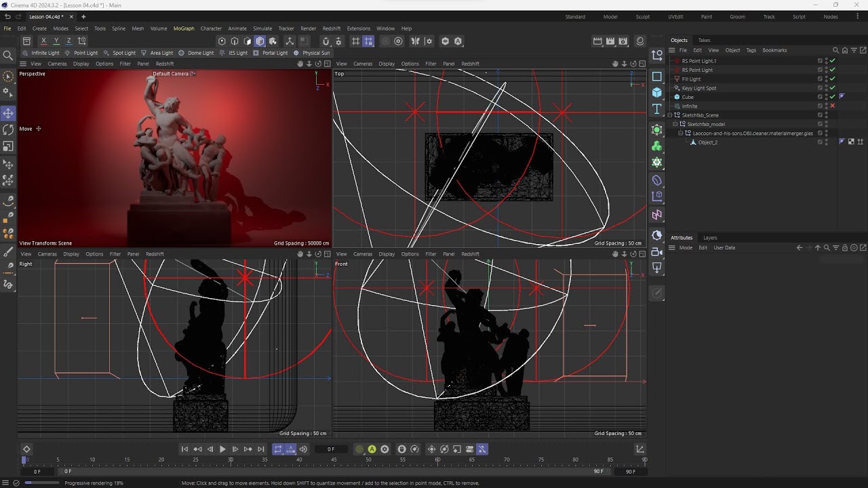This screenshot has width=868, height=488.
Task: Click the green Subdivision generator icon
Action: [656, 129]
